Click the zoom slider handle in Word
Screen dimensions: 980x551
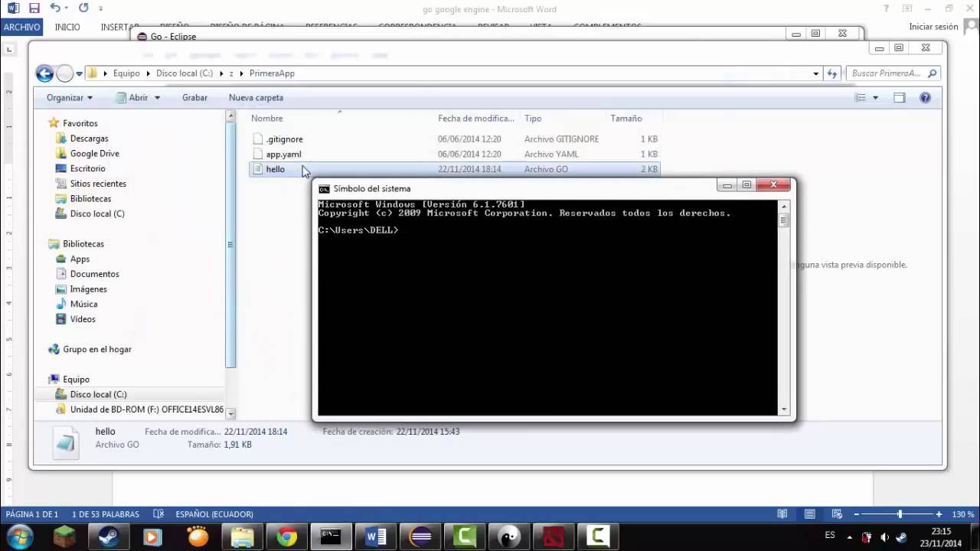click(900, 514)
